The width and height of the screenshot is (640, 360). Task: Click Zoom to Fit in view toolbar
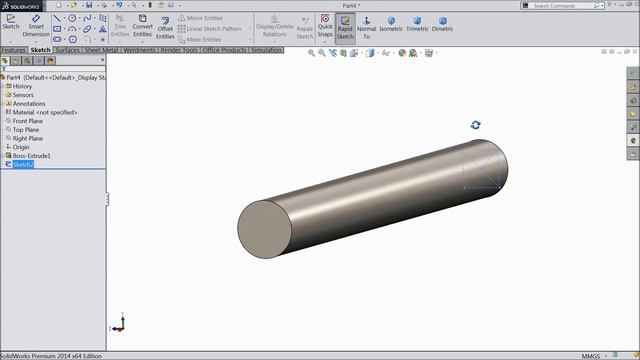[x=311, y=53]
